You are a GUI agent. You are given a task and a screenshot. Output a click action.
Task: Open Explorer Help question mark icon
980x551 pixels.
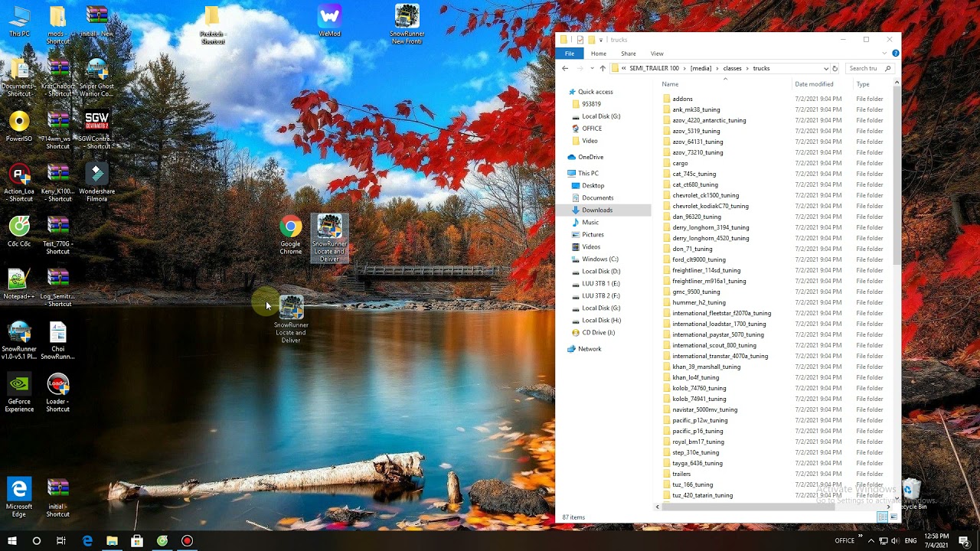(895, 54)
